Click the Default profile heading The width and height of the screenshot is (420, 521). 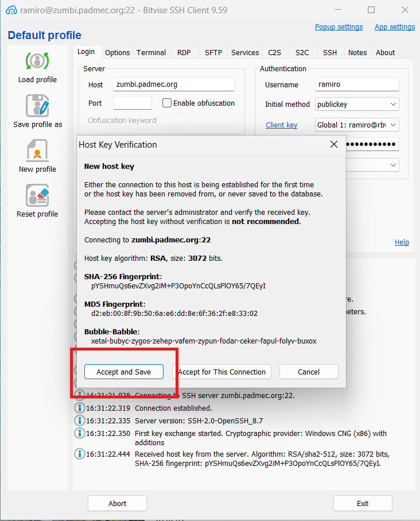point(45,35)
